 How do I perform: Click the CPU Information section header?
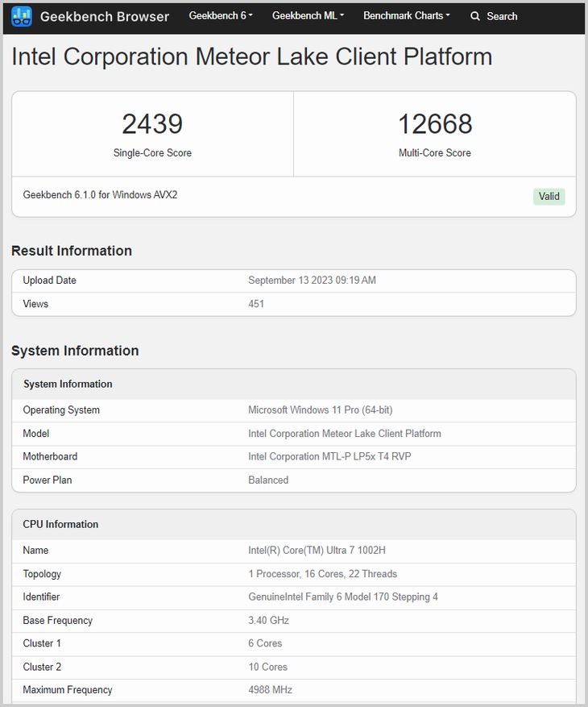pyautogui.click(x=61, y=524)
